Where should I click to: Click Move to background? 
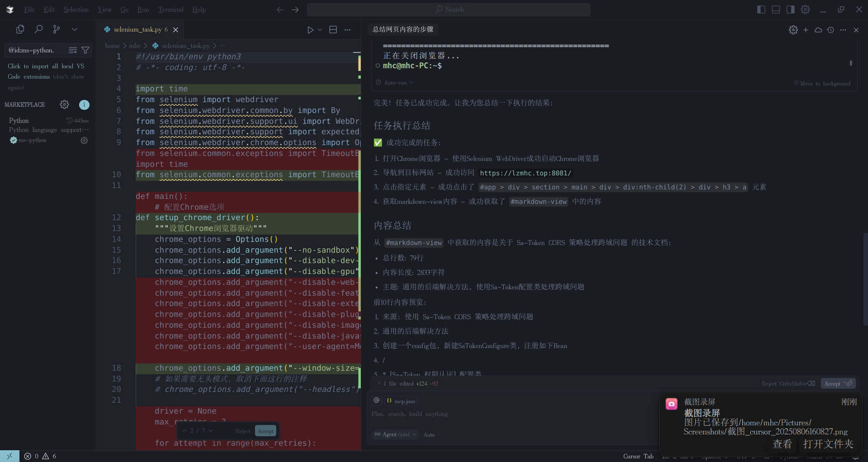click(822, 83)
